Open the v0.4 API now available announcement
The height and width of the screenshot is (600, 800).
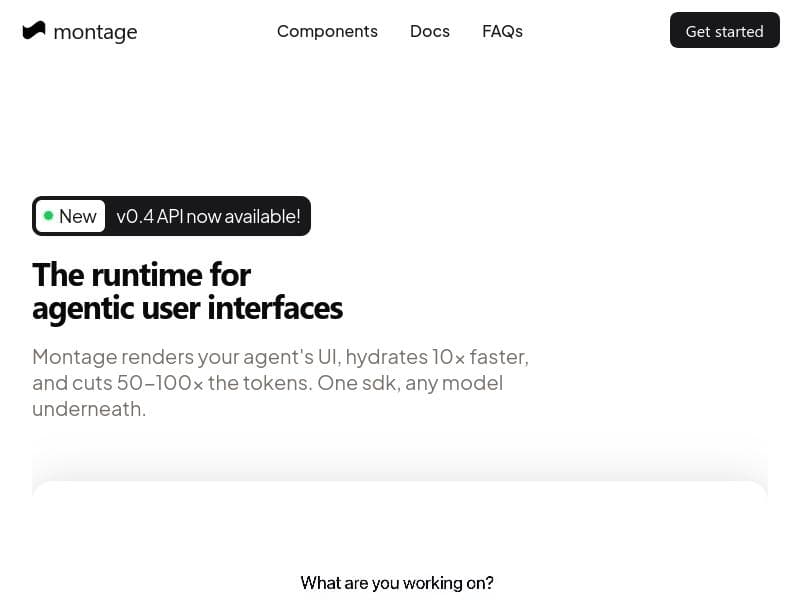(208, 216)
